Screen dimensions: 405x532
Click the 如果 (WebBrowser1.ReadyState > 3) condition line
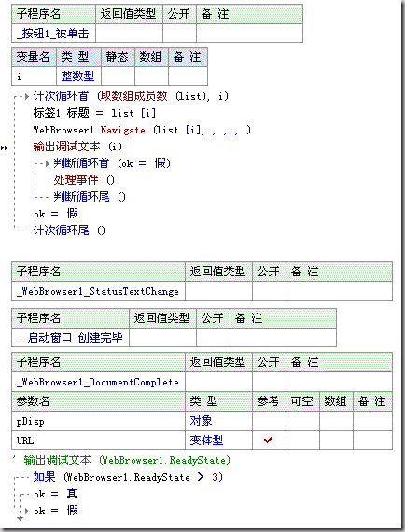[128, 477]
